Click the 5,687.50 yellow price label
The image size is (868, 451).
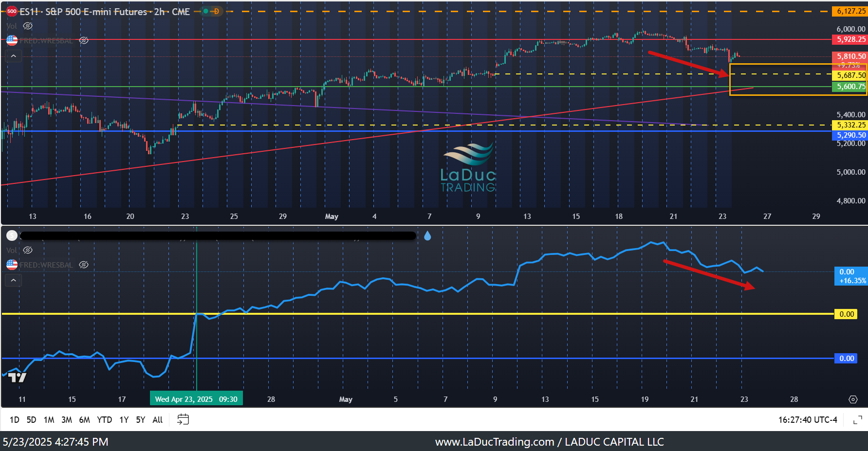[x=850, y=75]
